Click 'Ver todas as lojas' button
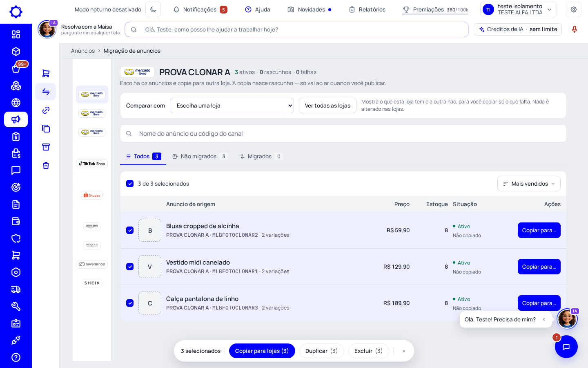 [327, 105]
